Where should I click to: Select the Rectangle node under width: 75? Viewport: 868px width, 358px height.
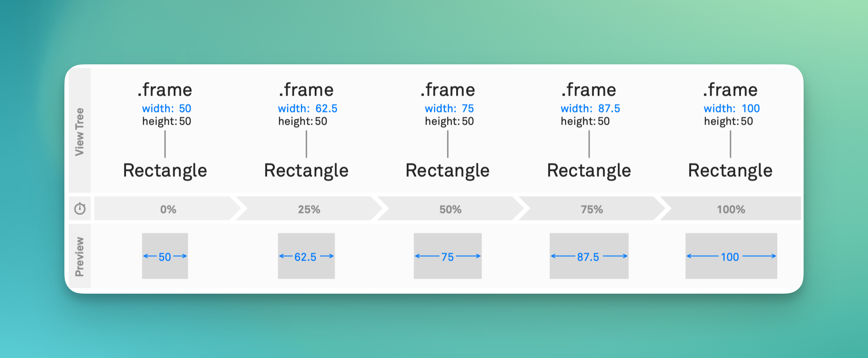coord(448,170)
